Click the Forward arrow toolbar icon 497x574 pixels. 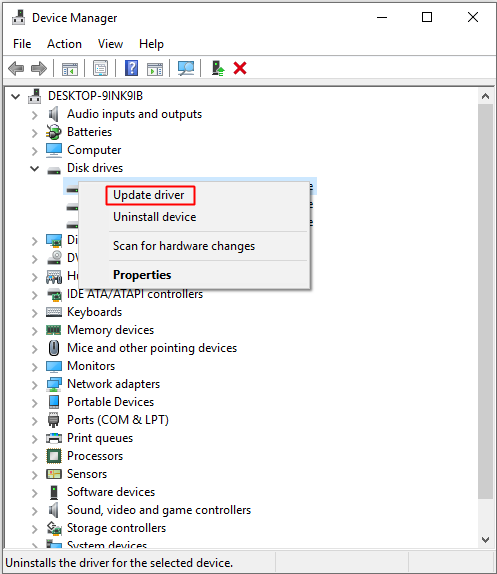[39, 68]
